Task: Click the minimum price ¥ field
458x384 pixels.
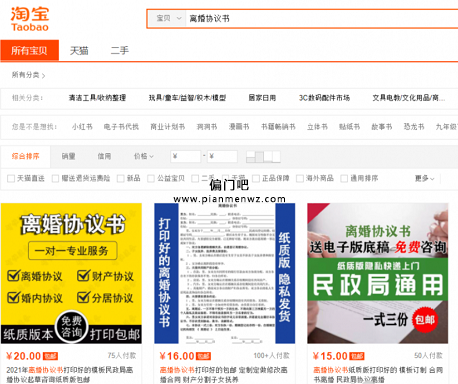Action: point(186,156)
